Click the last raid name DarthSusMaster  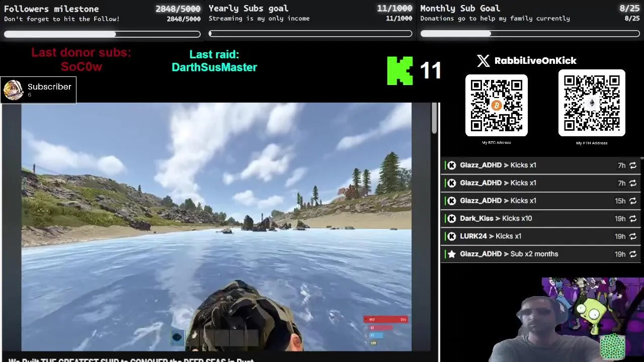point(214,67)
